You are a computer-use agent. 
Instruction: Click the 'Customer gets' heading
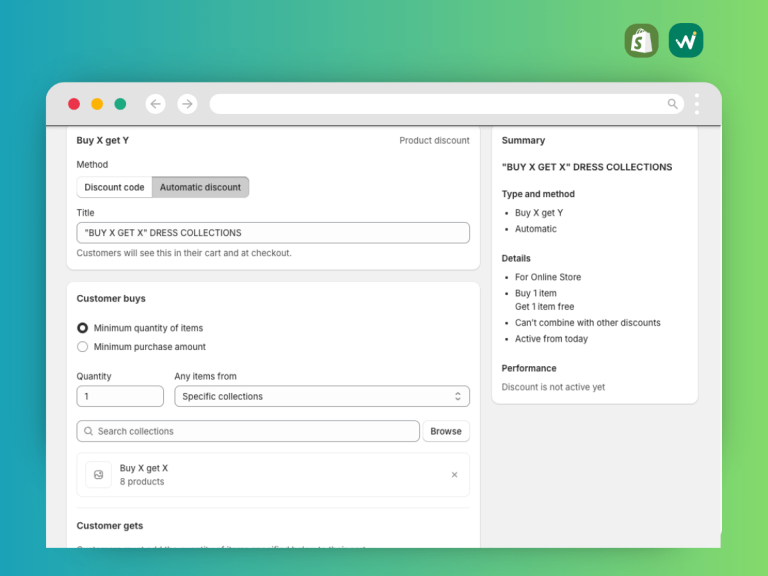110,526
